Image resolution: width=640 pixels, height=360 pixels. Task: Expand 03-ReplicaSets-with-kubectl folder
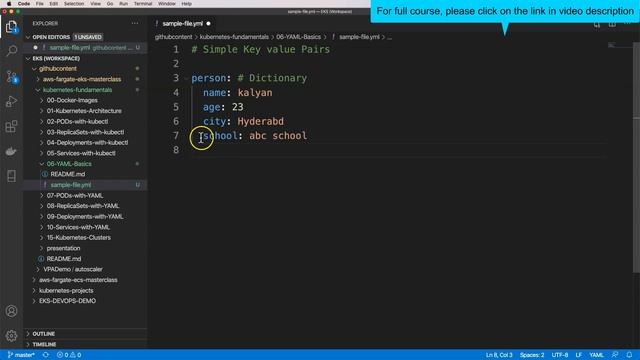coord(42,132)
